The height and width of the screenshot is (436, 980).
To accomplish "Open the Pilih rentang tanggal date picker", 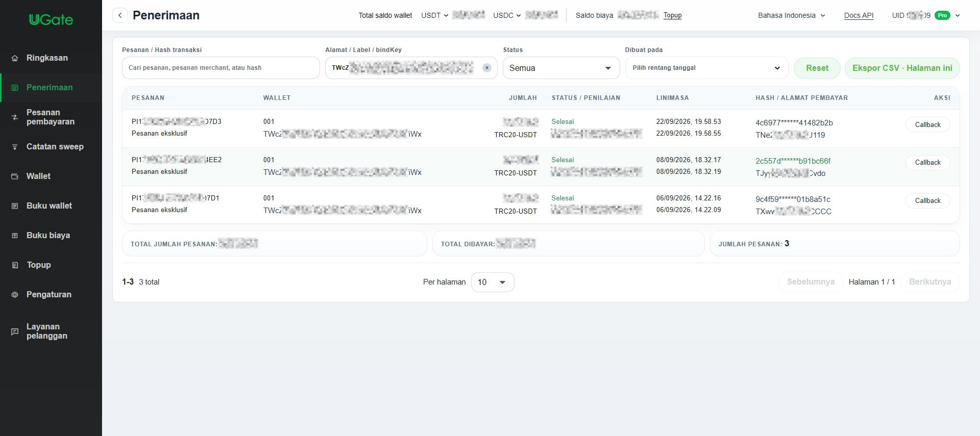I will 706,68.
